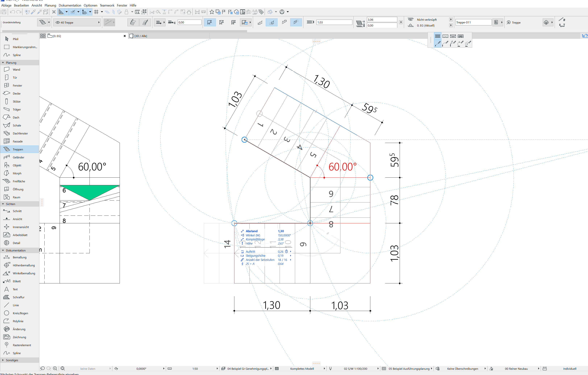Select the Wand tool
The image size is (588, 375).
tap(16, 70)
